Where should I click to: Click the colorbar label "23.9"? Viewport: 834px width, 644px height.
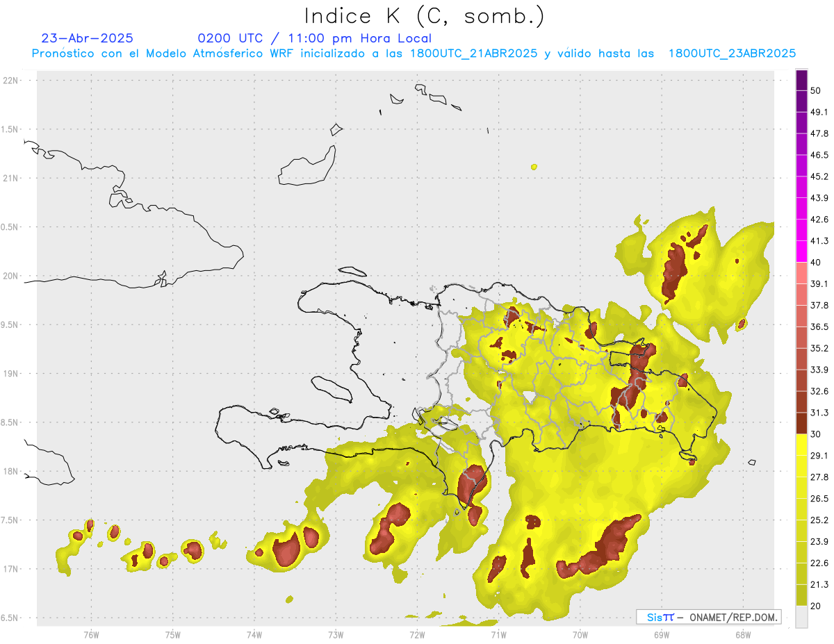click(x=819, y=542)
